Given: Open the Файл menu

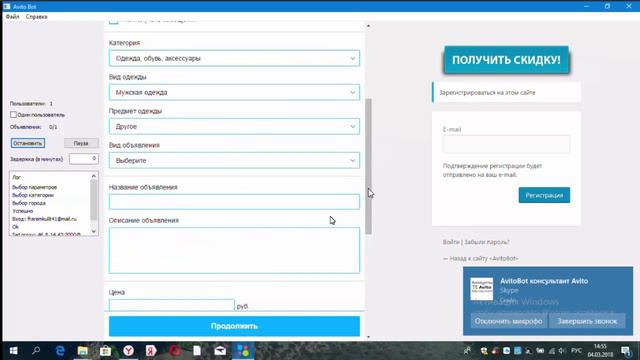Looking at the screenshot, I should point(13,17).
